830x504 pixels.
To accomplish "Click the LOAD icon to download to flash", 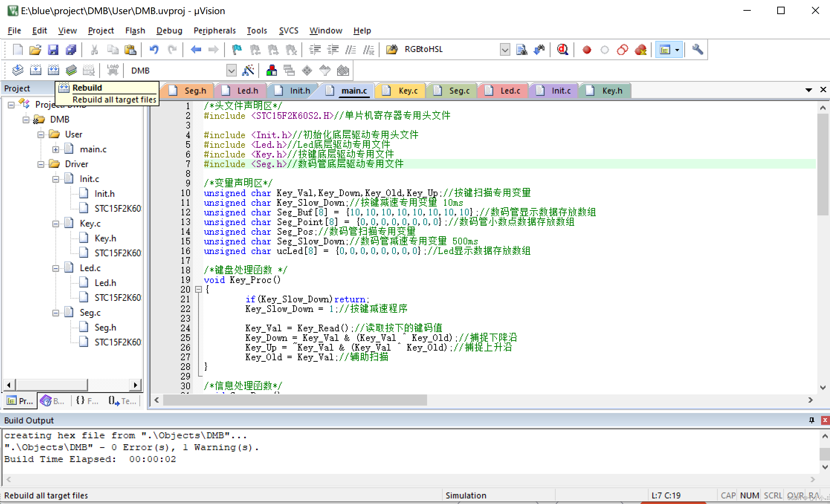I will (x=113, y=69).
